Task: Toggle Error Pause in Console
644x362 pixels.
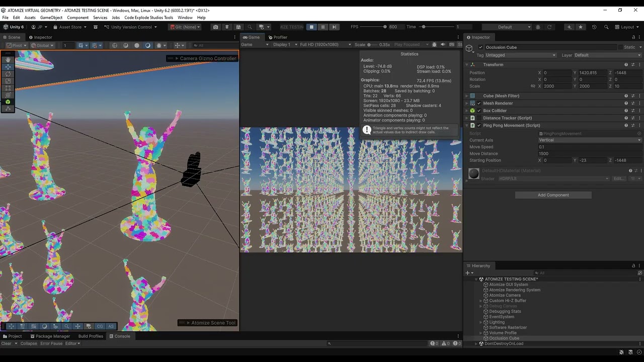Action: tap(51, 344)
